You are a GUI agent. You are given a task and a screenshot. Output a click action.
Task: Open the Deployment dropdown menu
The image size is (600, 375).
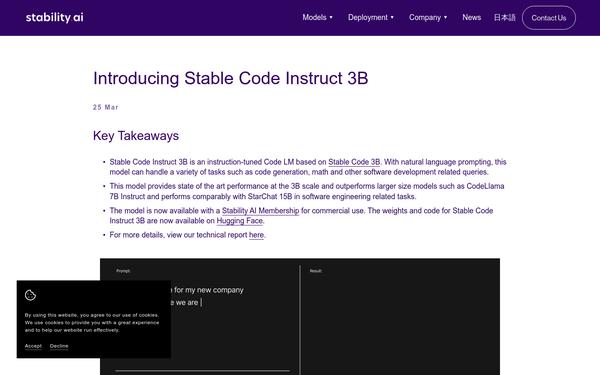pos(371,18)
